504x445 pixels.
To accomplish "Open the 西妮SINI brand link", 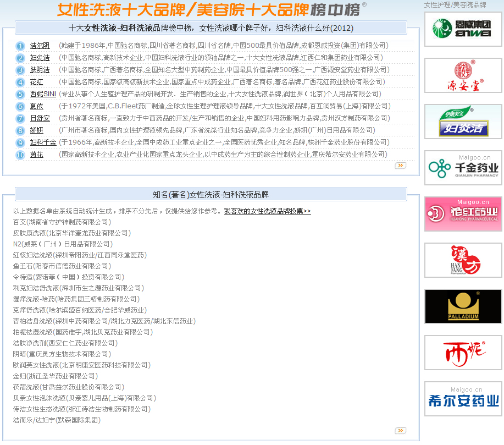I will [43, 94].
